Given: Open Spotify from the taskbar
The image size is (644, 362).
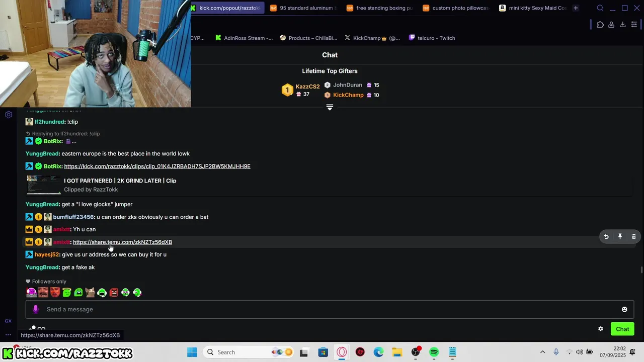Looking at the screenshot, I should [434, 352].
